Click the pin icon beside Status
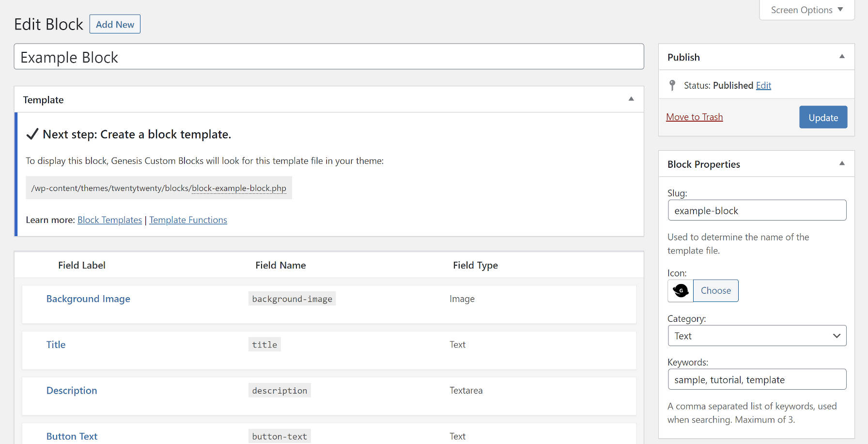 point(672,85)
